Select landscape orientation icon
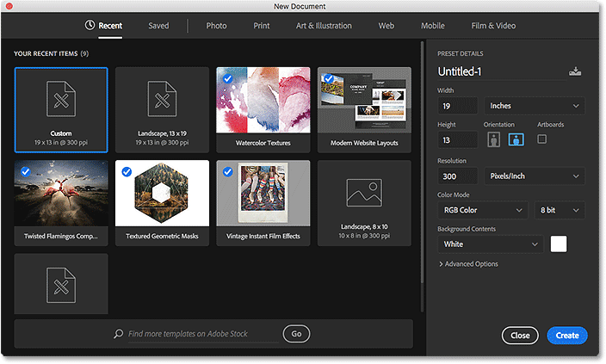The width and height of the screenshot is (606, 364). tap(514, 141)
